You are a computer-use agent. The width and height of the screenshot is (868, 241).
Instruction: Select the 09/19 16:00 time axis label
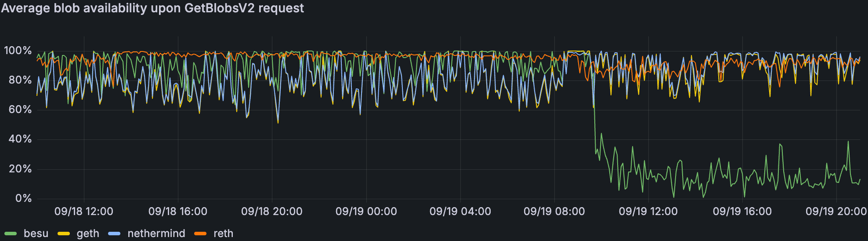click(742, 212)
